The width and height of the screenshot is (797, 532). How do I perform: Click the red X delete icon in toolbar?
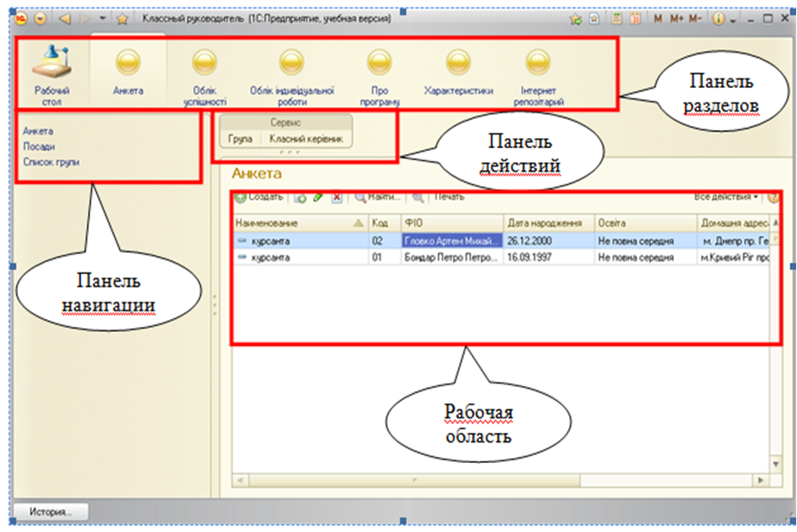[336, 197]
